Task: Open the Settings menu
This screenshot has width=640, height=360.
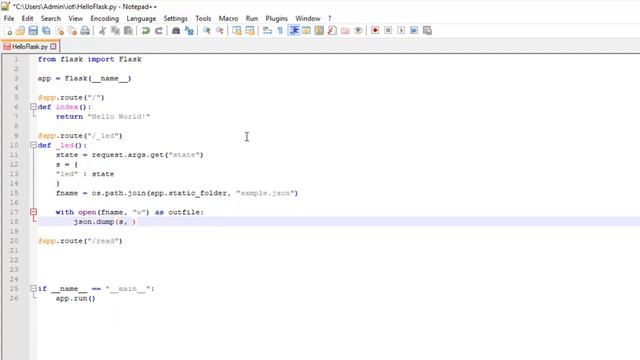Action: click(x=176, y=18)
